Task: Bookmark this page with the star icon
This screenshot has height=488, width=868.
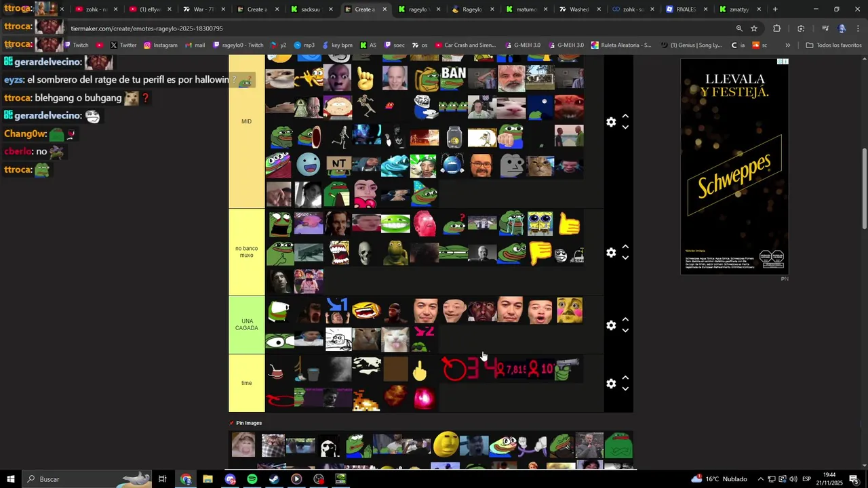Action: coord(754,28)
